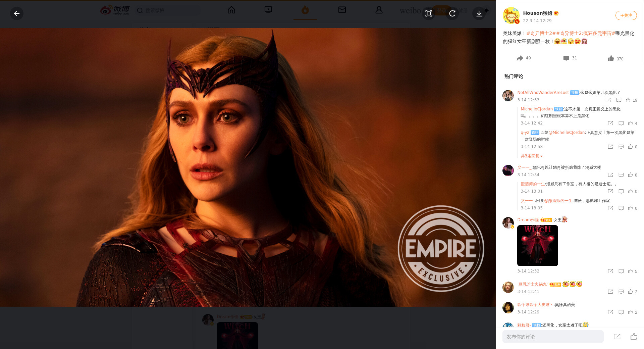Open the Scarlet Witch comment thumbnail
Viewport: 644px width, 349px height.
pos(537,246)
